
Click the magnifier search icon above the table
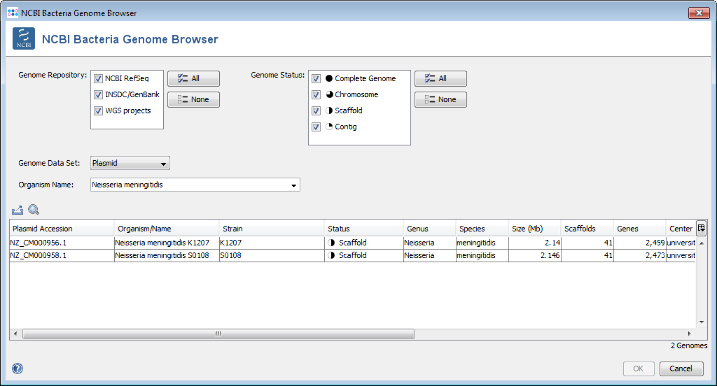tap(33, 210)
